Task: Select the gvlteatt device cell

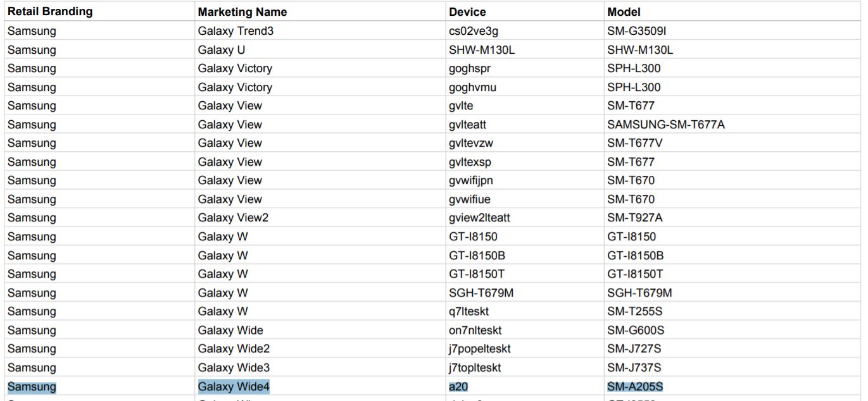Action: 467,125
